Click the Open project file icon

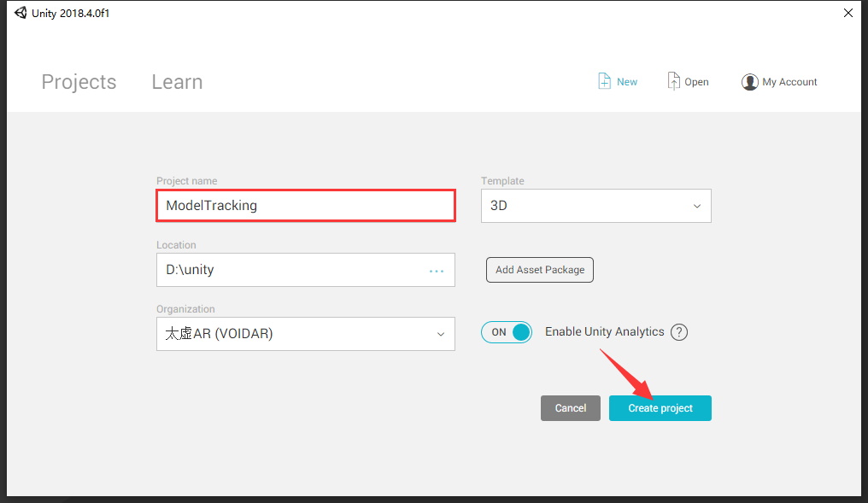pyautogui.click(x=673, y=81)
